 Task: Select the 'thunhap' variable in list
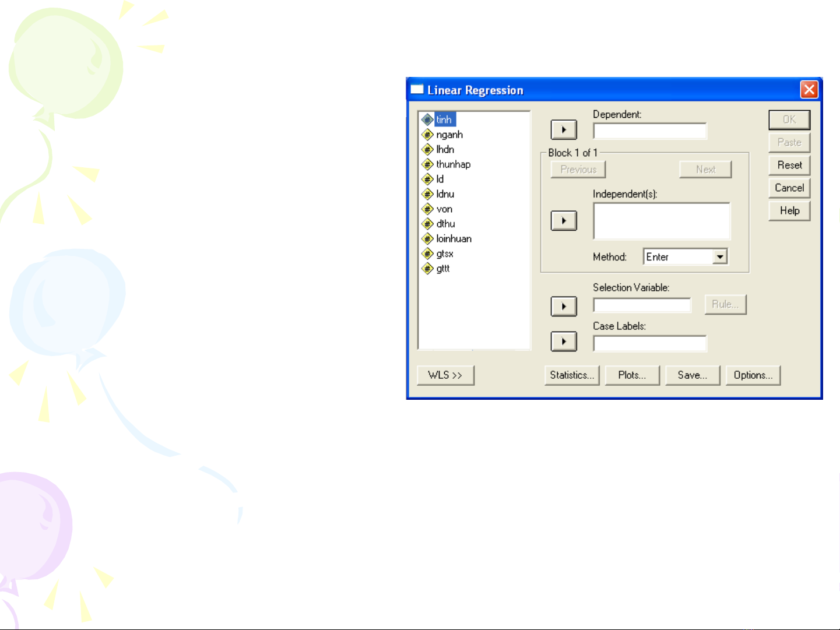(453, 164)
